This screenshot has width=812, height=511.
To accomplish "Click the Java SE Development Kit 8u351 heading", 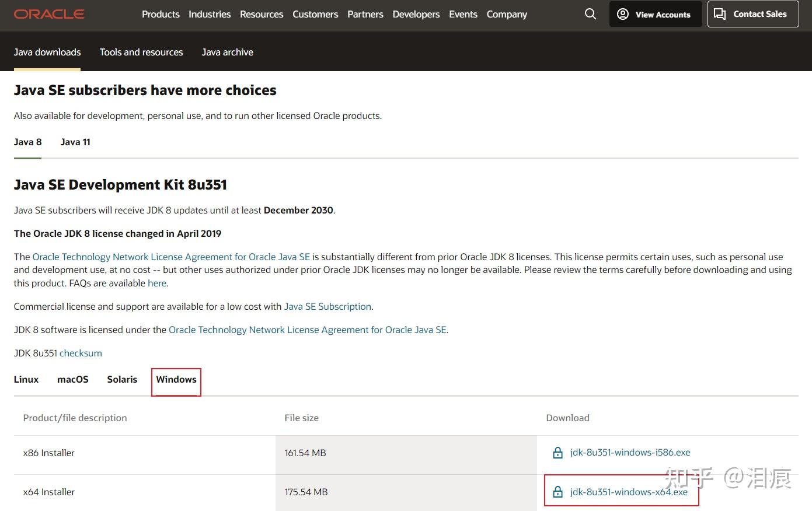I will [120, 185].
